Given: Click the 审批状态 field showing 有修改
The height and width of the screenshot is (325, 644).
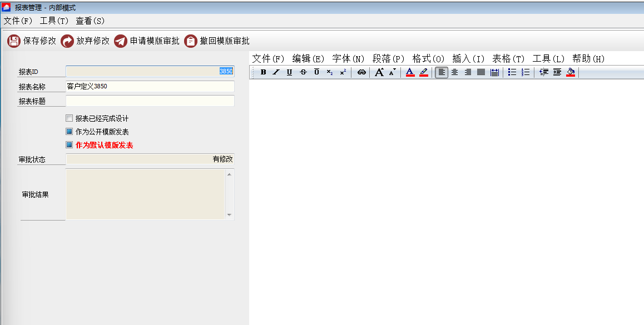Looking at the screenshot, I should 150,159.
